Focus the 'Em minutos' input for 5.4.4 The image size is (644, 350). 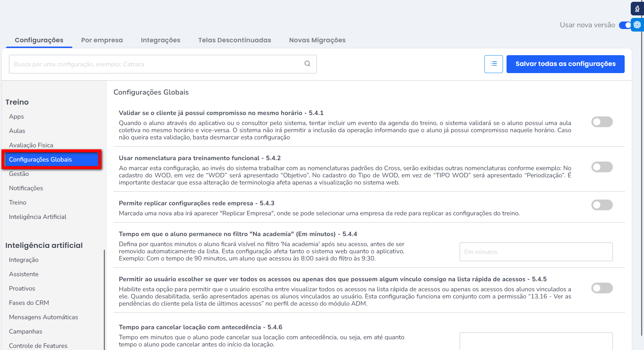coord(536,252)
